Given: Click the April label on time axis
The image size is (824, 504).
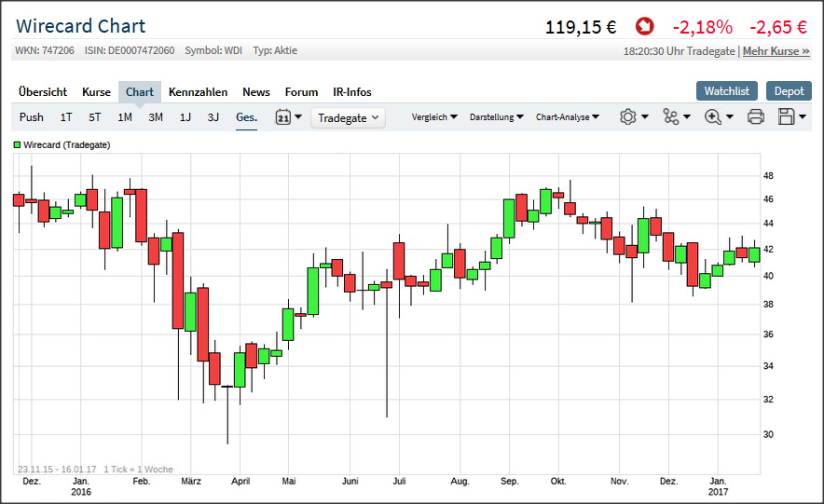Looking at the screenshot, I should point(240,481).
